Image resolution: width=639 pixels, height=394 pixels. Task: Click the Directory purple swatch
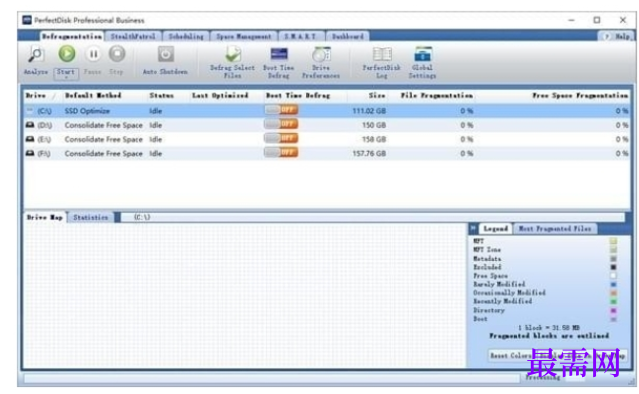[613, 310]
